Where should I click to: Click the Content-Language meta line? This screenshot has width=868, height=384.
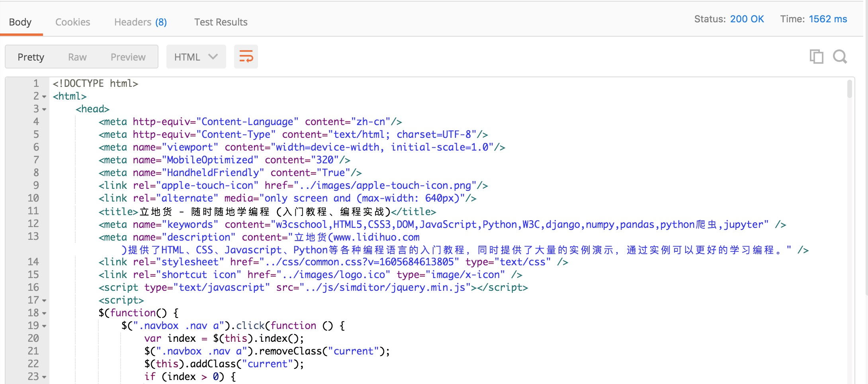click(x=250, y=121)
